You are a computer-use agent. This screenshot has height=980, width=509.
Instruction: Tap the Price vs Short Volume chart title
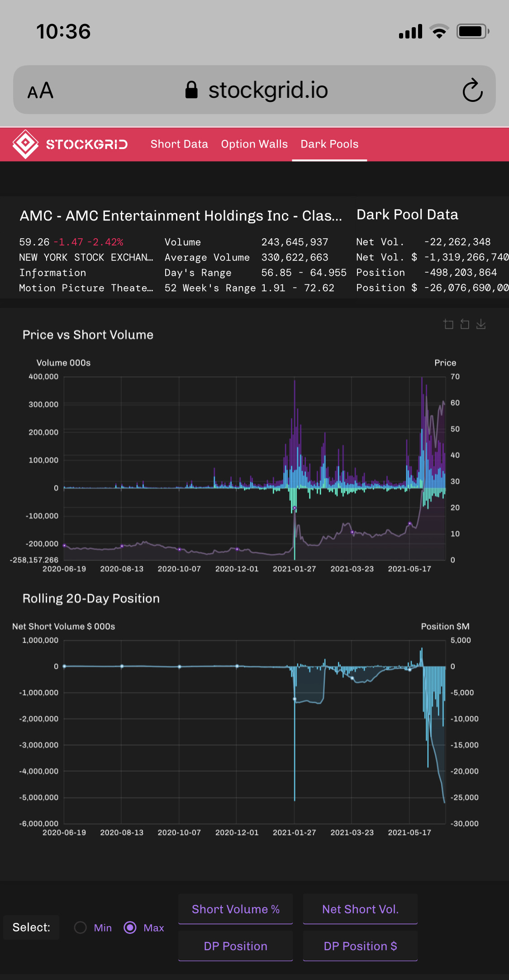[x=88, y=335]
